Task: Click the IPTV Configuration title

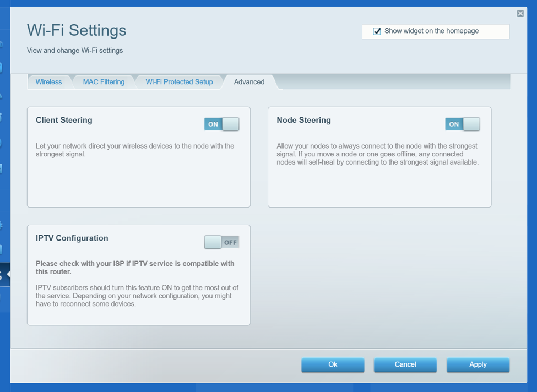Action: click(x=72, y=238)
